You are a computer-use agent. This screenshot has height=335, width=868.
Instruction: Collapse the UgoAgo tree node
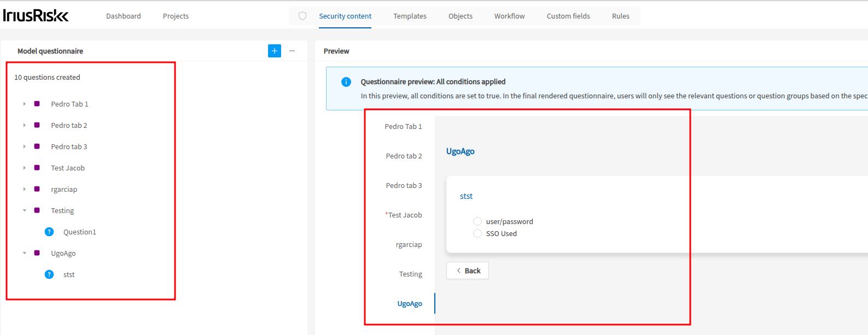coord(25,253)
